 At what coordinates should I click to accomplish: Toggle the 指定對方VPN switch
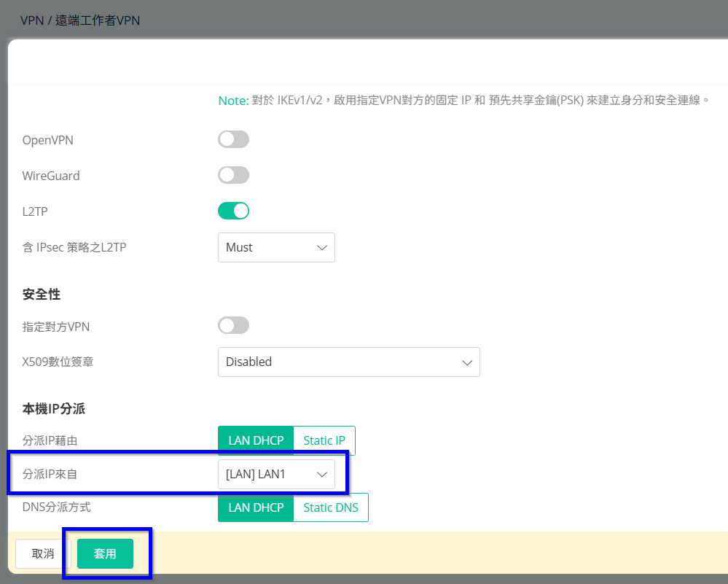233,325
